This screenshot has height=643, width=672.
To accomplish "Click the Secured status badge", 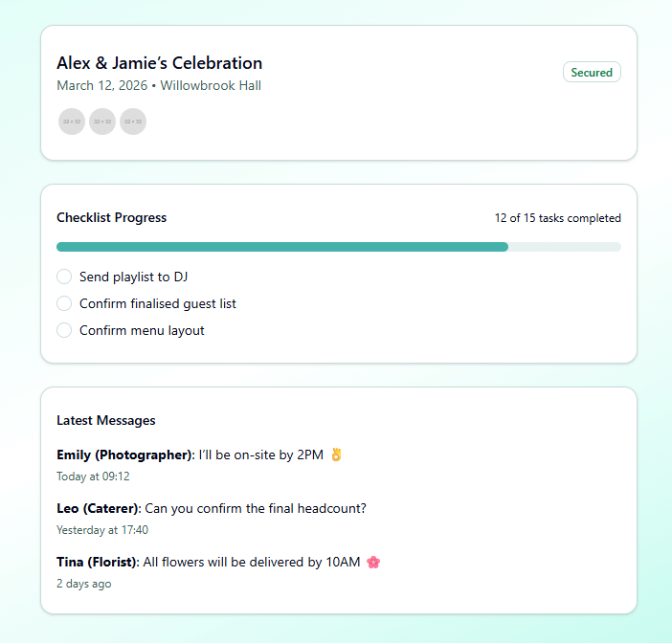I will pos(592,72).
